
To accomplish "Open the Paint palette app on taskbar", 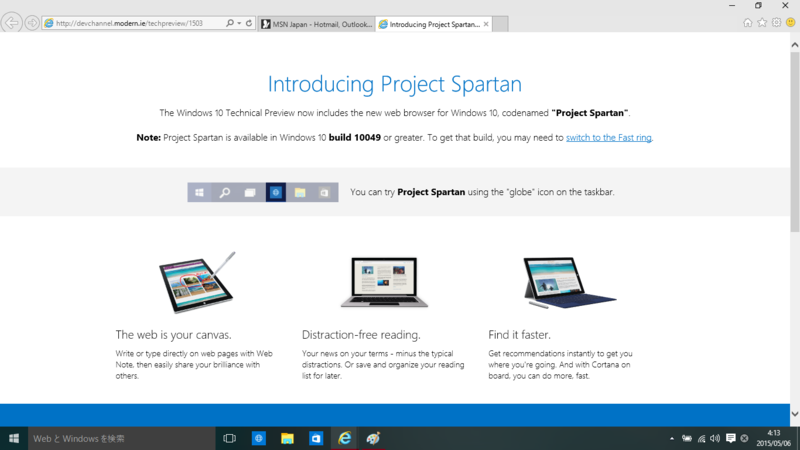I will [373, 438].
